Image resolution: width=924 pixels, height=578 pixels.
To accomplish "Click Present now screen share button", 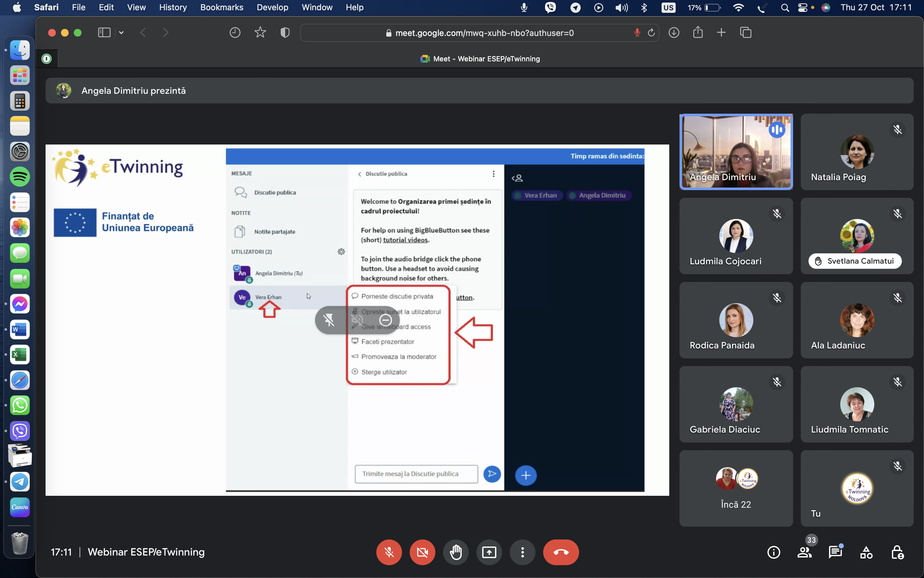I will coord(489,552).
